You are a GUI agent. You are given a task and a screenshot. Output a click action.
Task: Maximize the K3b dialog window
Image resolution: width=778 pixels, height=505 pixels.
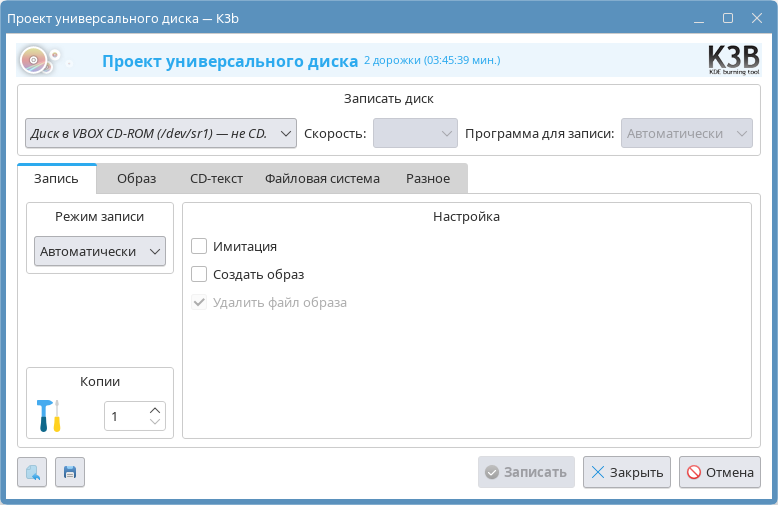click(727, 18)
